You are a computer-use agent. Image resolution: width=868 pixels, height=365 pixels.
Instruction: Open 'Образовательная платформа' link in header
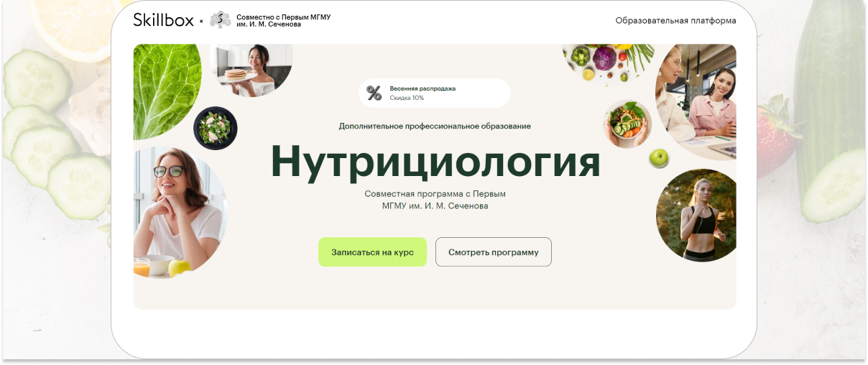(x=675, y=21)
